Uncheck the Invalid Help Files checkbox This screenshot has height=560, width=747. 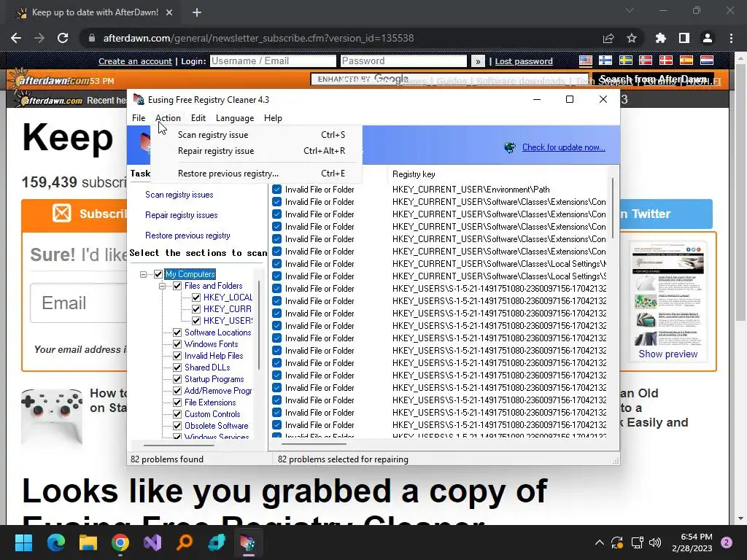177,356
